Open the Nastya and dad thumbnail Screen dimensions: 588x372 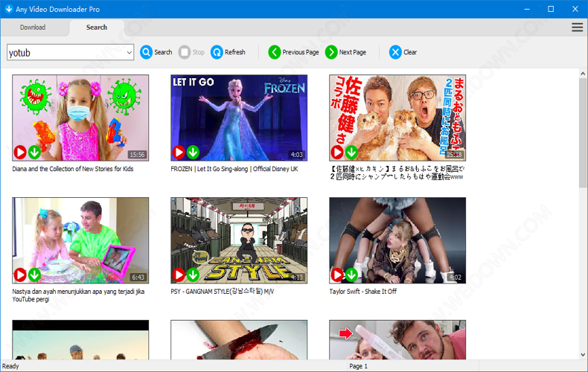click(80, 240)
